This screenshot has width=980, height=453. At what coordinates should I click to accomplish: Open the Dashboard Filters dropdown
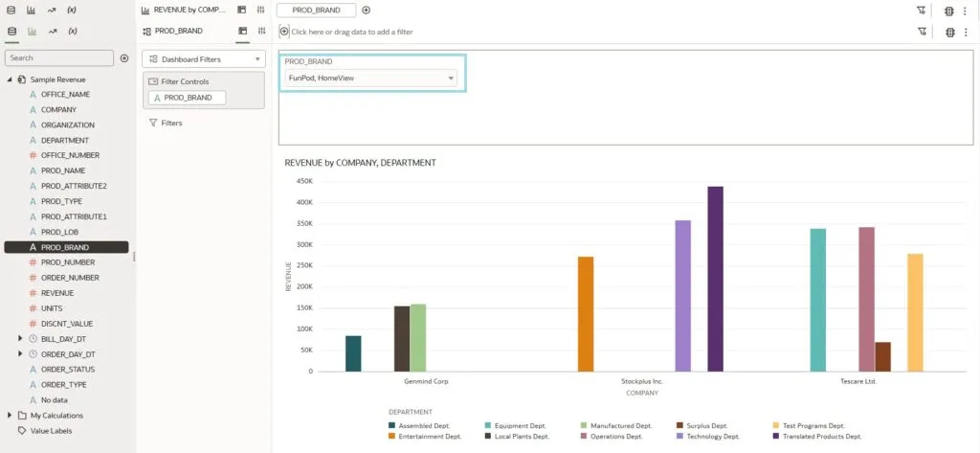(x=203, y=59)
